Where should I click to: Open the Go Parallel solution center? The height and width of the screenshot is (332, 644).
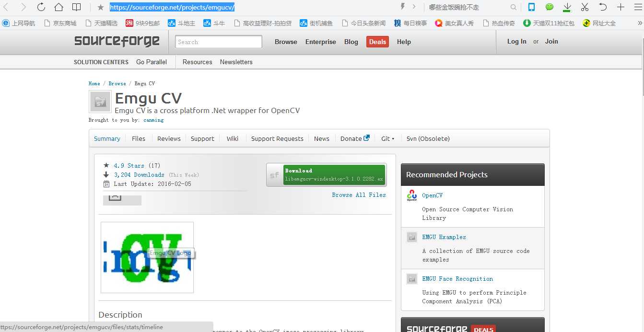click(x=152, y=62)
